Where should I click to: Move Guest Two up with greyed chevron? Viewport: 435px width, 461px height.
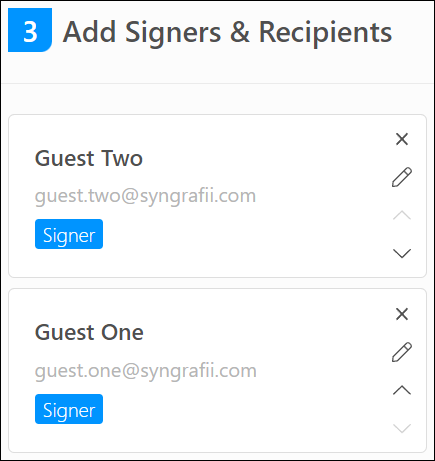click(x=402, y=216)
